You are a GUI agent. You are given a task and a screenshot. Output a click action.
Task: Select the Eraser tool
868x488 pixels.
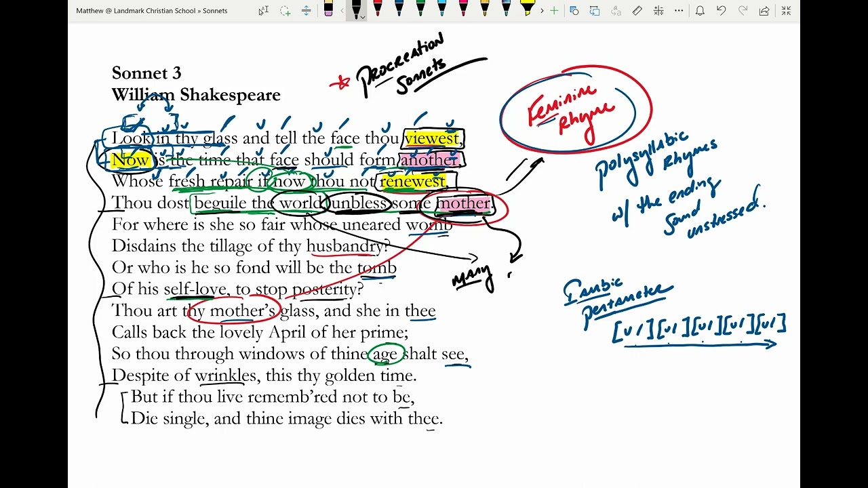[329, 9]
